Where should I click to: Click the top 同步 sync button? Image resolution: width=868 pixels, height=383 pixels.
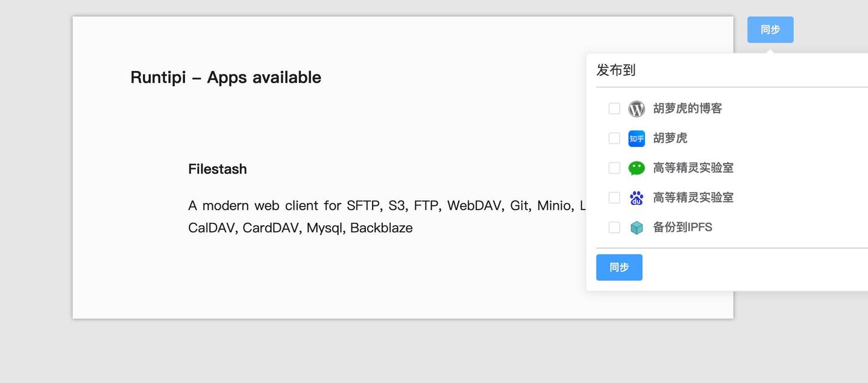point(770,29)
